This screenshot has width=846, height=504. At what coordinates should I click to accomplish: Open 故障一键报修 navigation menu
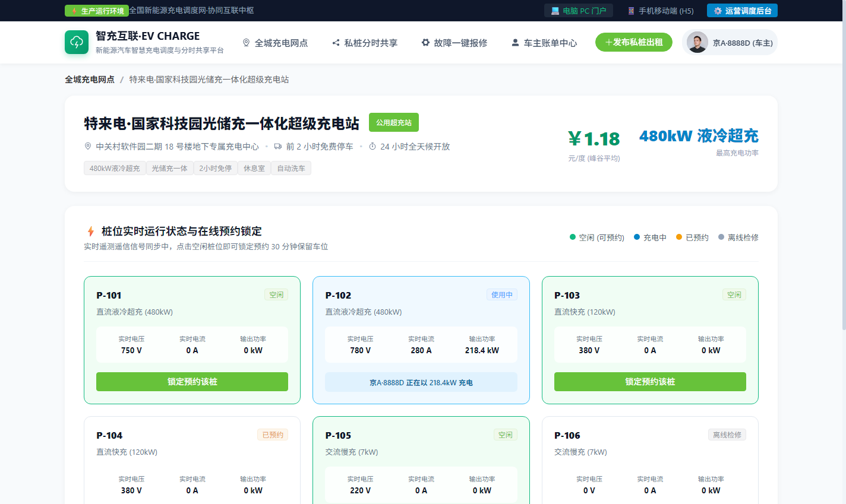[x=454, y=43]
